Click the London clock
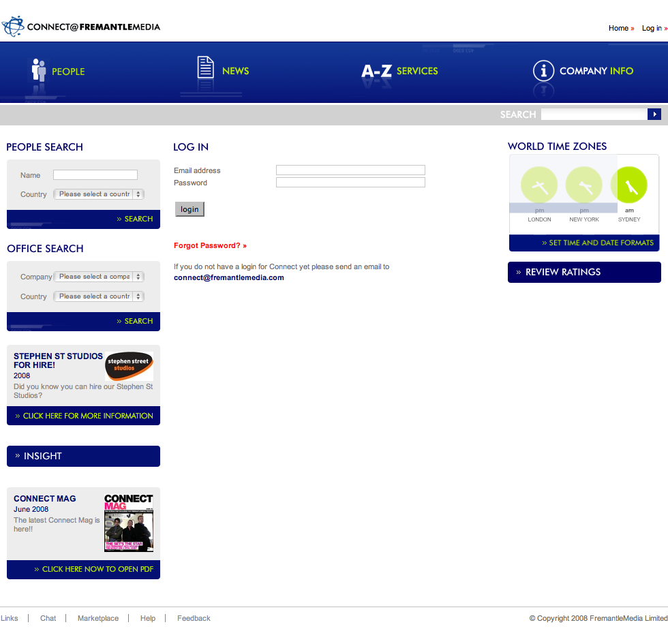The height and width of the screenshot is (644, 668). click(x=539, y=185)
